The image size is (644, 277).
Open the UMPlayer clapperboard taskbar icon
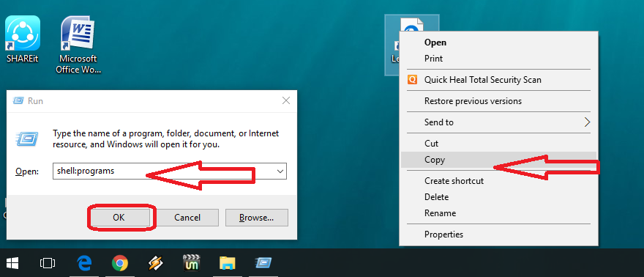pyautogui.click(x=191, y=262)
